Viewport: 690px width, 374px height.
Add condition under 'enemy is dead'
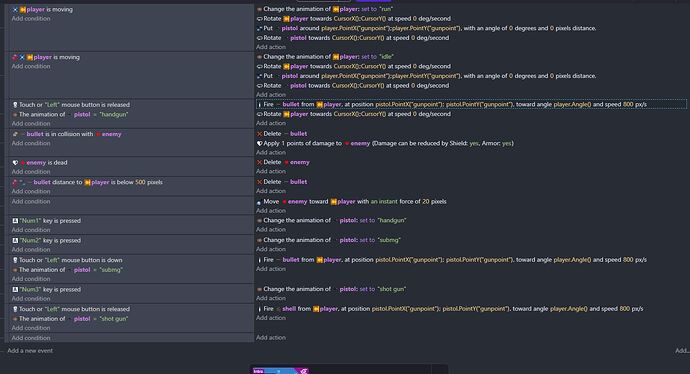(31, 172)
